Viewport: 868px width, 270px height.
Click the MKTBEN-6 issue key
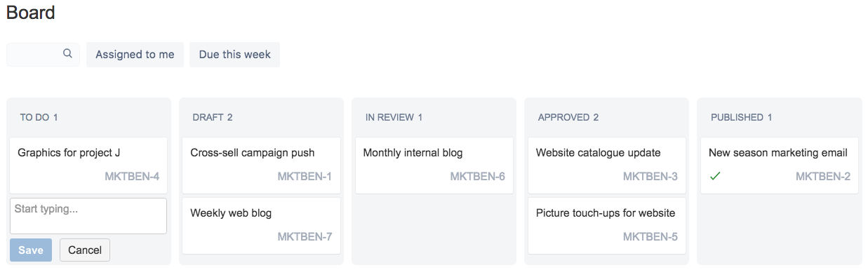(477, 177)
